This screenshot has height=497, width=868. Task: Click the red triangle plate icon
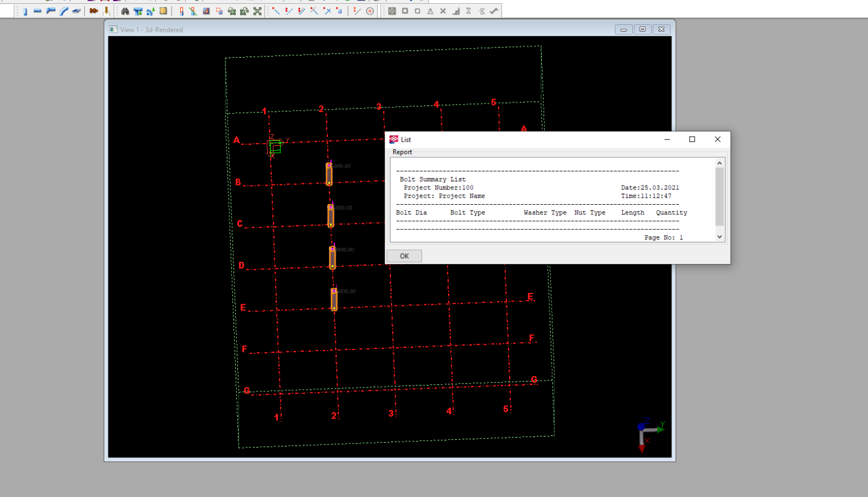click(205, 11)
